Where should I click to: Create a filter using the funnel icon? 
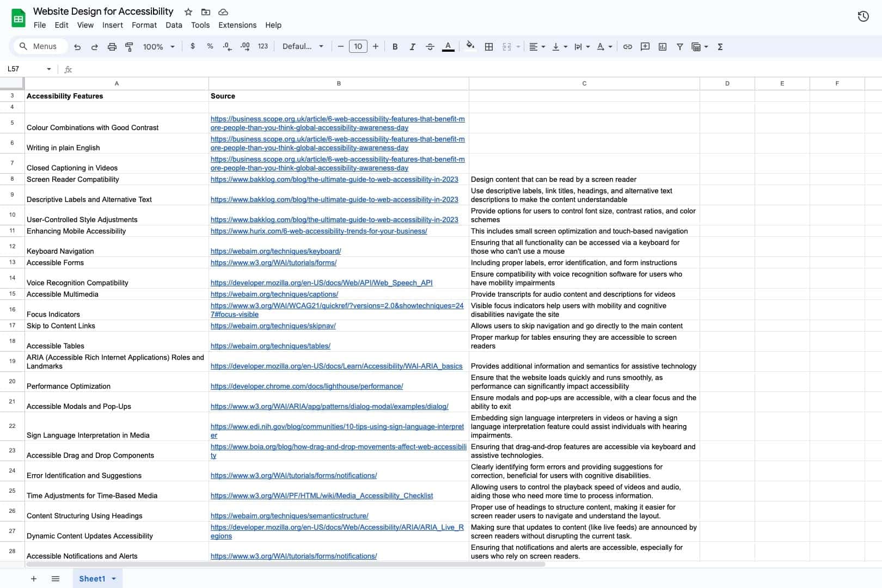coord(679,46)
